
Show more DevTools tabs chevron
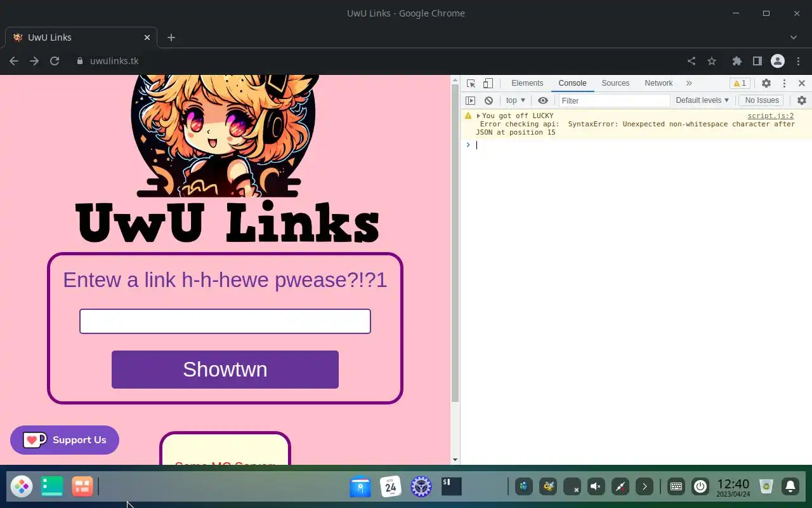coord(689,83)
